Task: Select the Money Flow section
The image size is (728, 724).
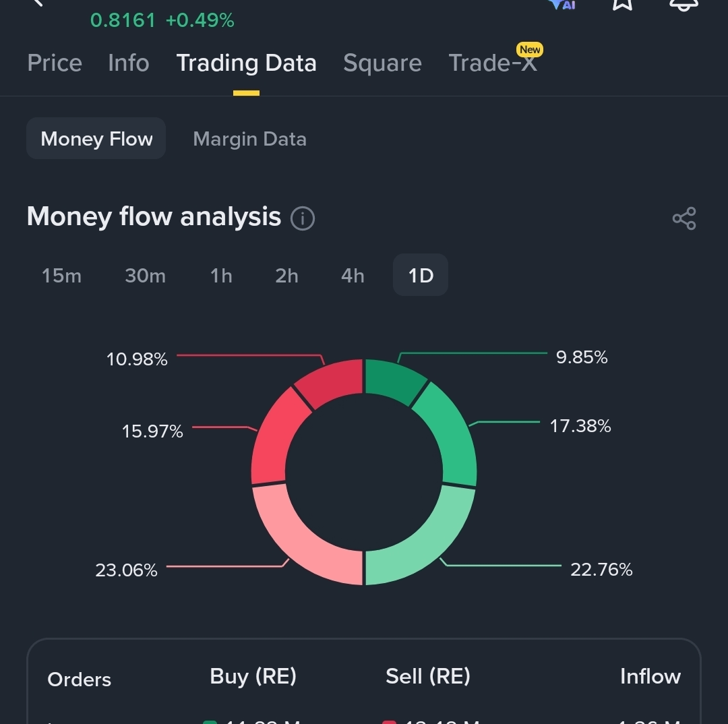Action: 96,138
